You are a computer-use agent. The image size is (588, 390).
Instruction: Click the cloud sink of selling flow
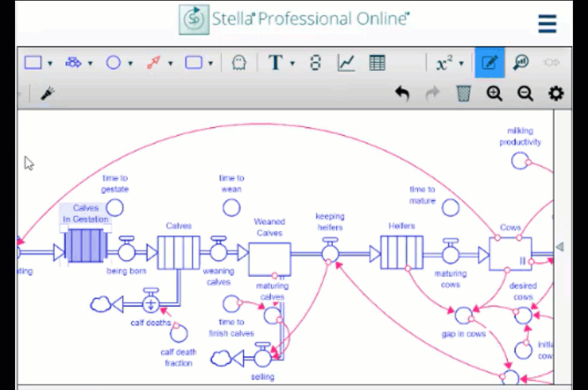221,358
